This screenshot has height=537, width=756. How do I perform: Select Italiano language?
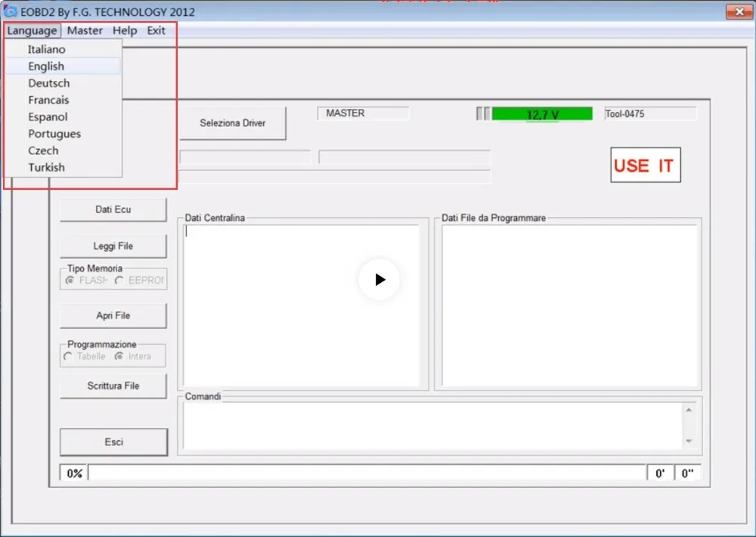click(x=63, y=49)
